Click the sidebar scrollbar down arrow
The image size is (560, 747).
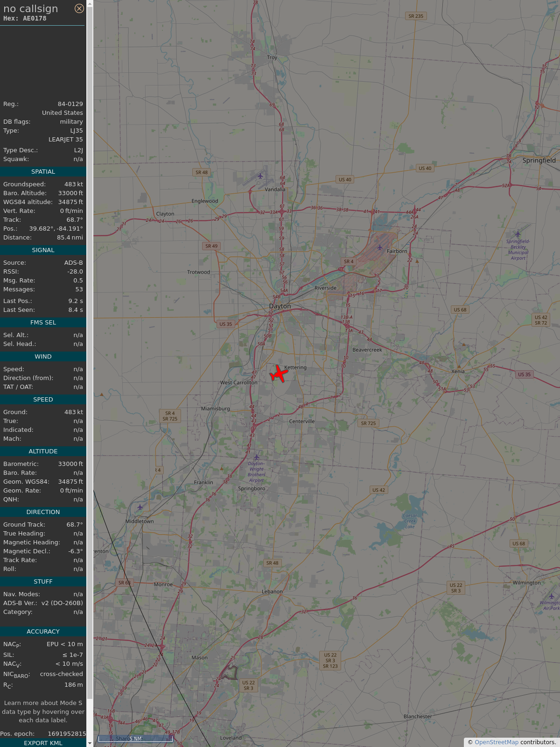click(90, 743)
